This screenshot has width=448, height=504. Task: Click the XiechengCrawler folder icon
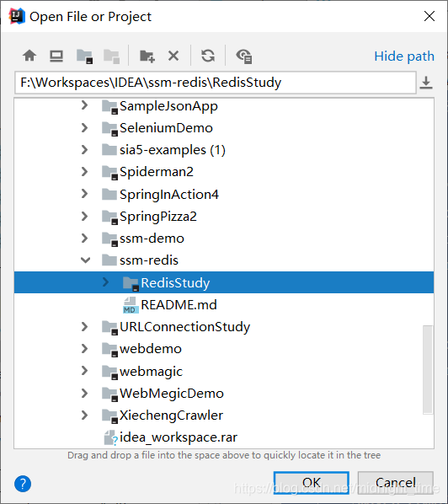click(109, 416)
